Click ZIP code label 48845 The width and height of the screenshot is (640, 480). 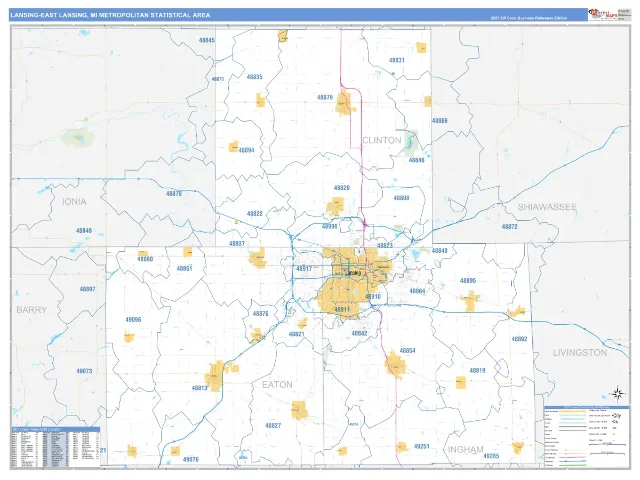[207, 40]
